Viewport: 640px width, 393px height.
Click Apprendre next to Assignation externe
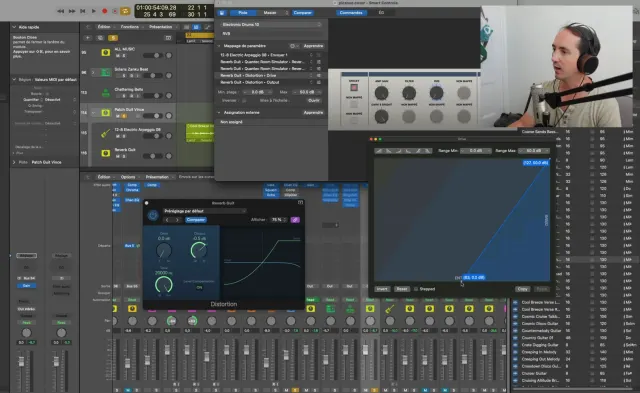(313, 112)
